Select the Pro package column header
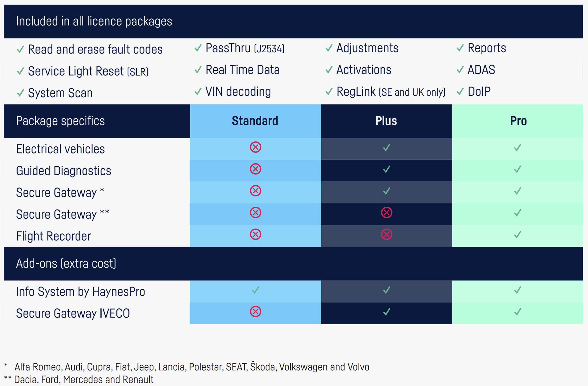The width and height of the screenshot is (588, 386). click(518, 121)
